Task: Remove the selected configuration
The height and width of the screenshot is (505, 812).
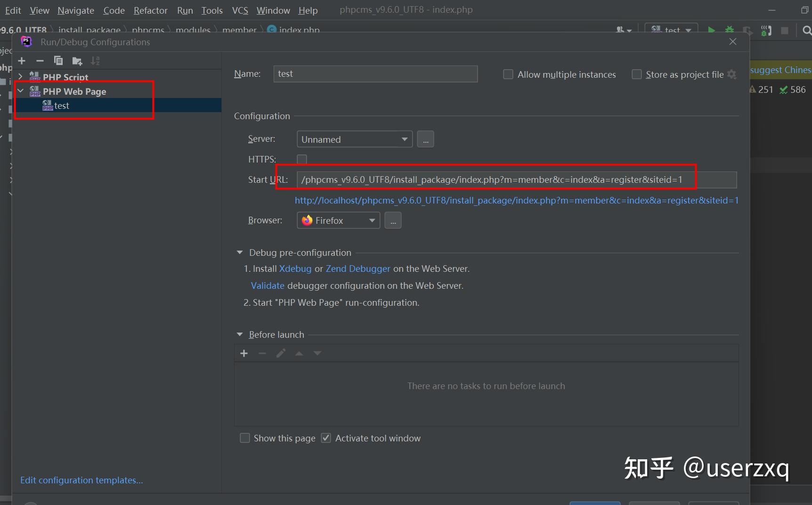Action: coord(40,60)
